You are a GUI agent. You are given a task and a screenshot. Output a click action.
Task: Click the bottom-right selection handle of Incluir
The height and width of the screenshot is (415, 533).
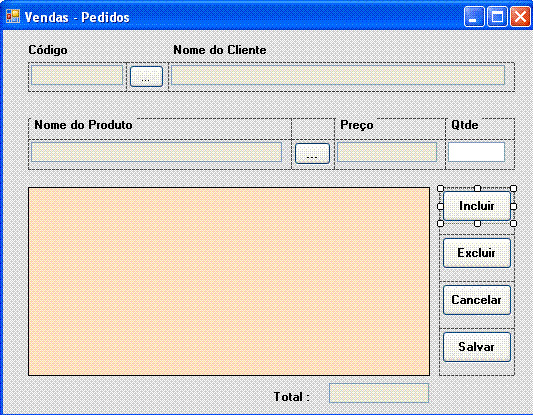coord(514,223)
